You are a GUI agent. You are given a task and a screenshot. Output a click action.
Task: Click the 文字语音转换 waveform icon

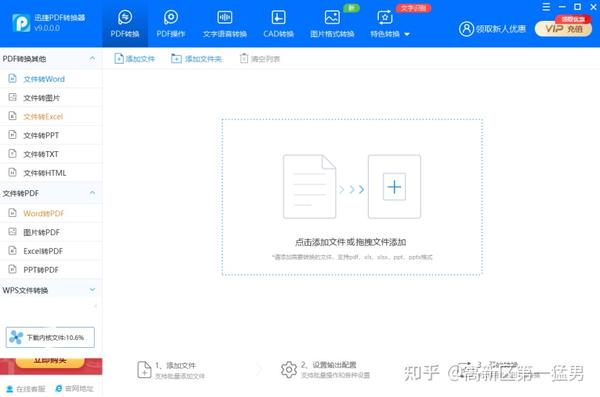pyautogui.click(x=225, y=17)
